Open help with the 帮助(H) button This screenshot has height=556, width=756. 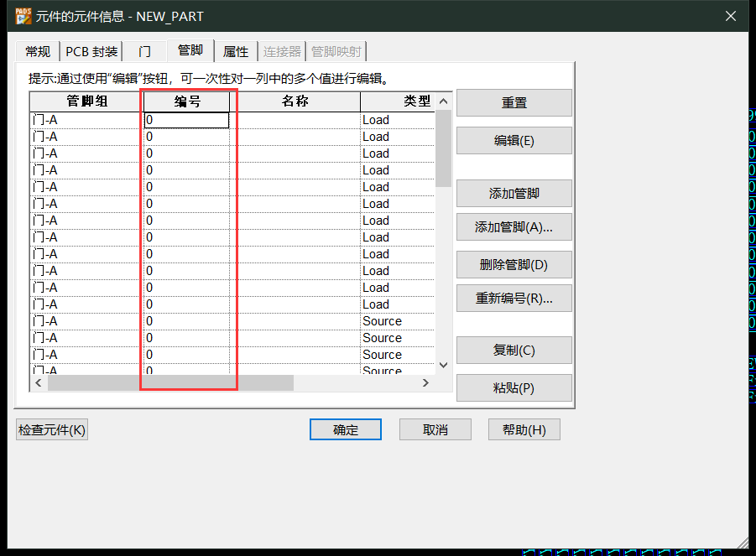pyautogui.click(x=524, y=429)
